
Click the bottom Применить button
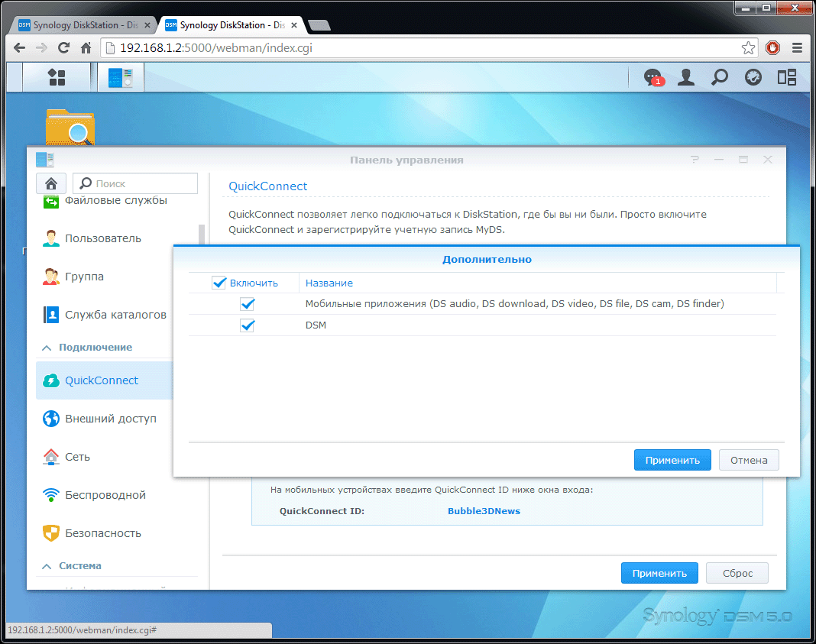659,573
